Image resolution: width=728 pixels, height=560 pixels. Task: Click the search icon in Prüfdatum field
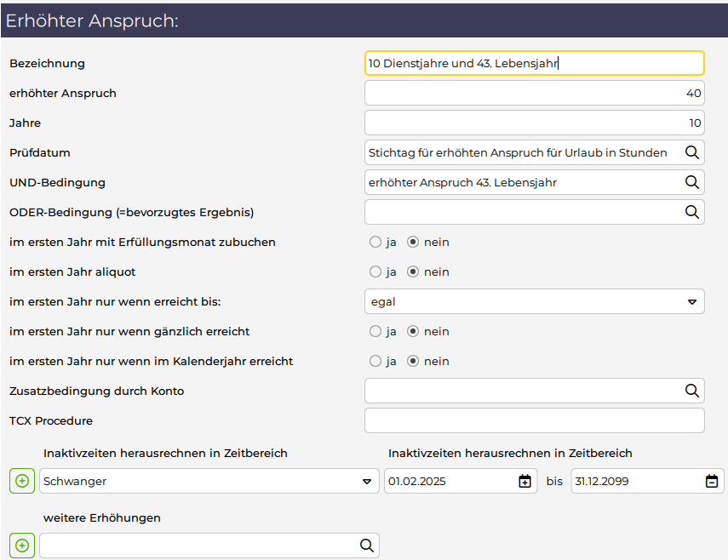(x=692, y=153)
